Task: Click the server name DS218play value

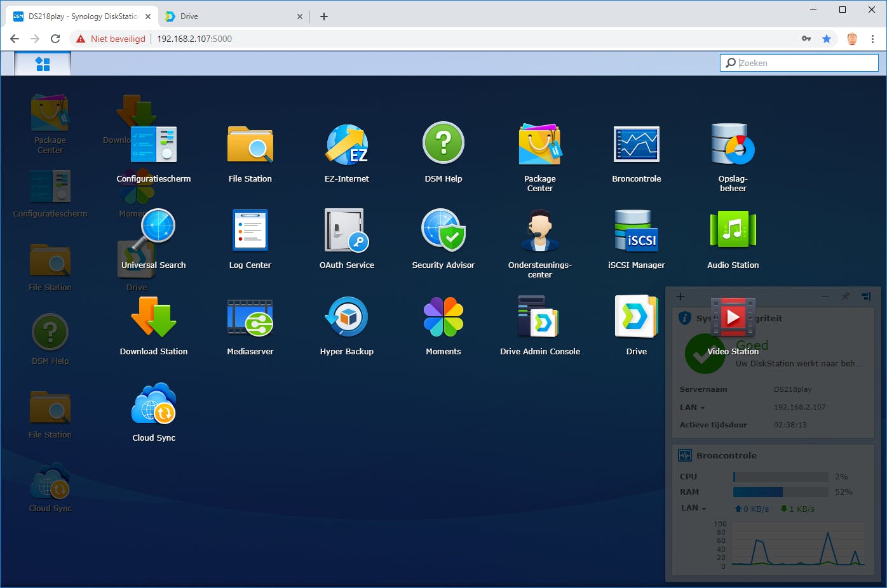Action: click(793, 389)
